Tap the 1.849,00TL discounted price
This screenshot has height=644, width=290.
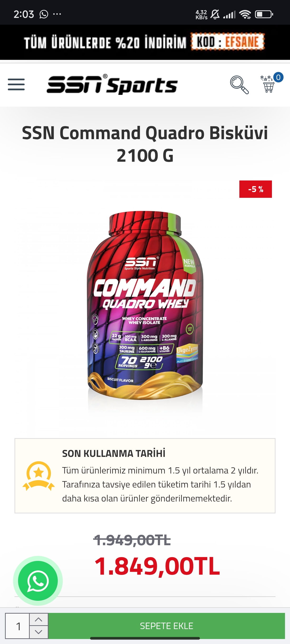pyautogui.click(x=157, y=567)
